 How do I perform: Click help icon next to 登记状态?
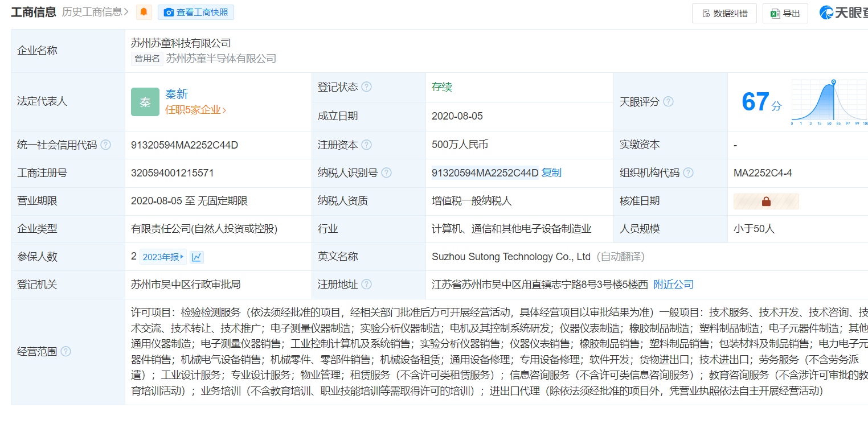[366, 87]
